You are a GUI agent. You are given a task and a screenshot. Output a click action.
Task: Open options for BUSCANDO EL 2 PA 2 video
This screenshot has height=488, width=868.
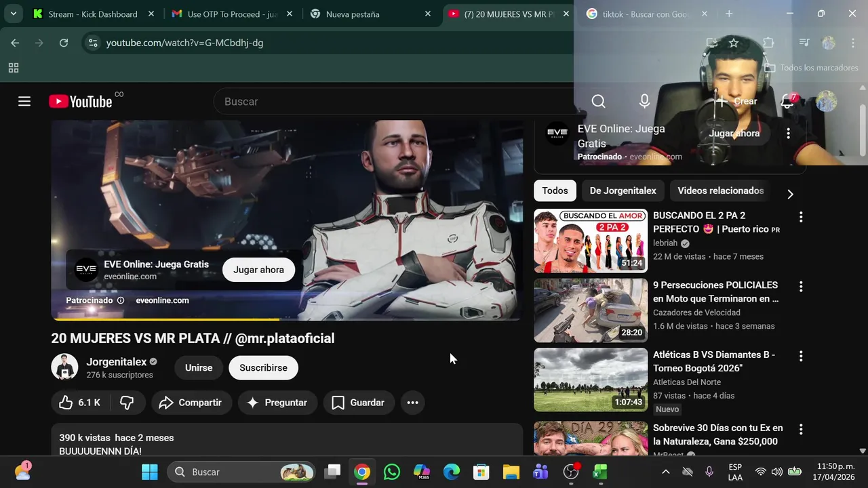tap(801, 217)
